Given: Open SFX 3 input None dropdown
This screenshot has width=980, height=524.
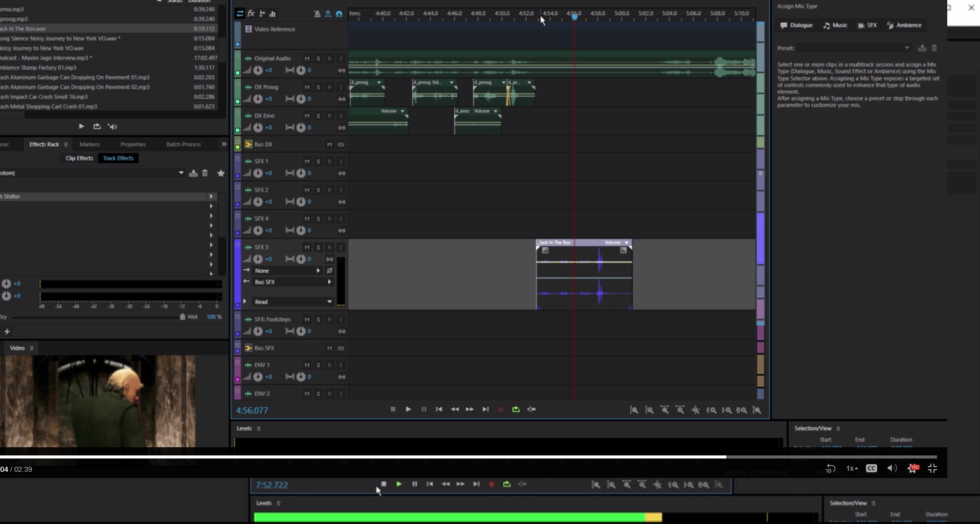Looking at the screenshot, I should pyautogui.click(x=288, y=271).
